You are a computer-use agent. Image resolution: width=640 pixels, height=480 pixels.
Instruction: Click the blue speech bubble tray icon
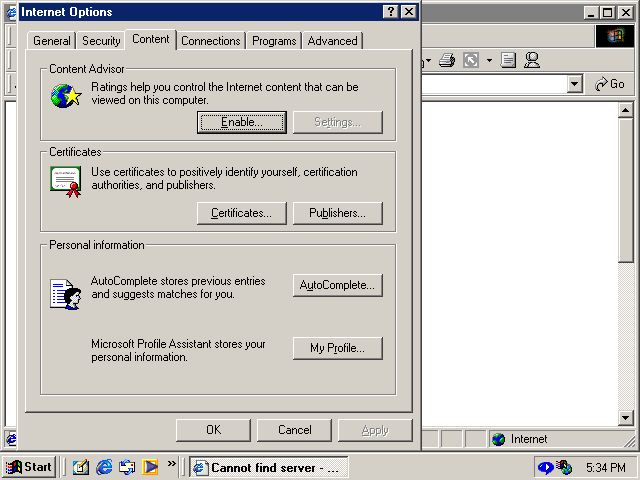[546, 467]
